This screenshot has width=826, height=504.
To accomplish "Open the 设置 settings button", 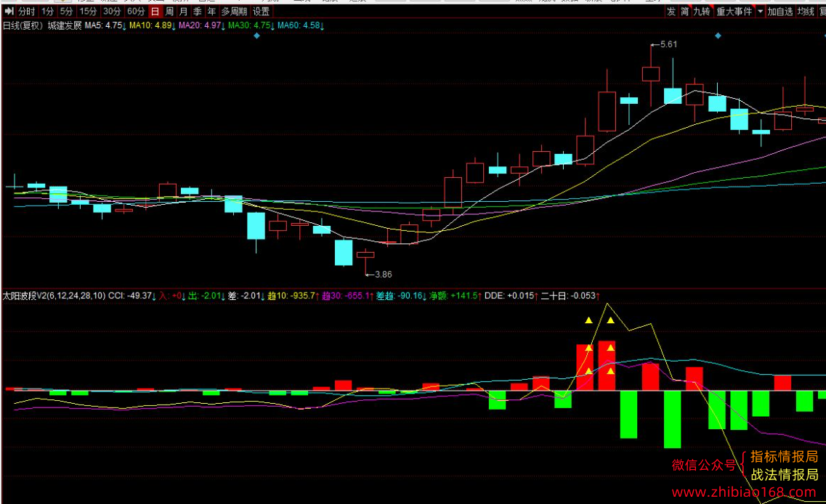I will point(261,11).
